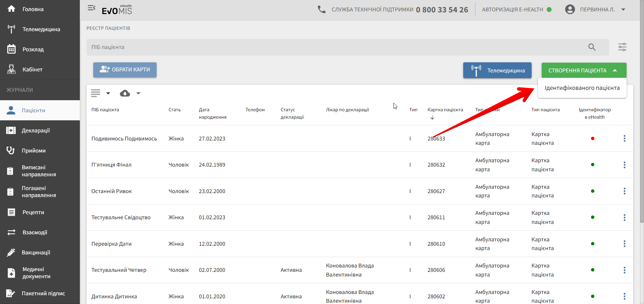Expand the list view options arrow

click(108, 94)
